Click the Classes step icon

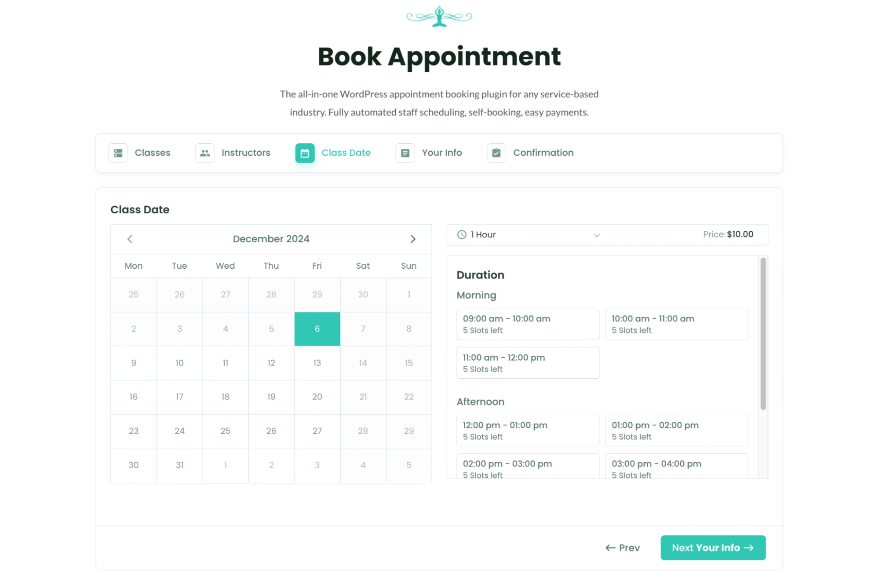point(119,152)
